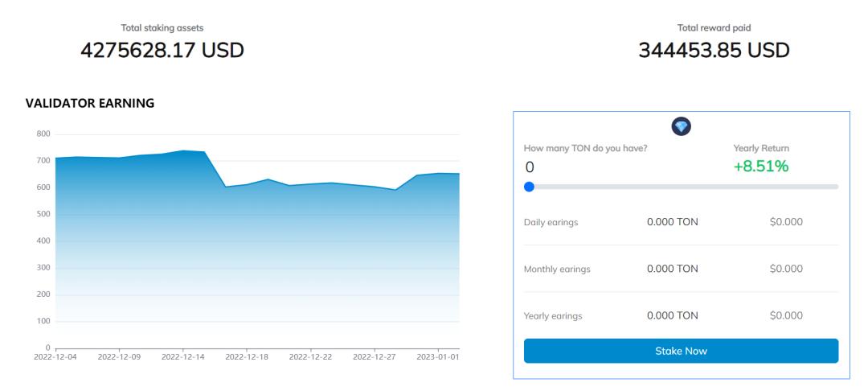Pick the 2022-12-27 date on the x-axis

click(x=375, y=356)
